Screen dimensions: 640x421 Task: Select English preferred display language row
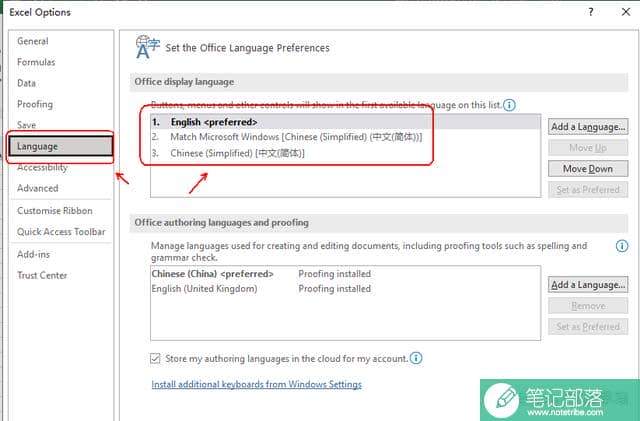pos(345,122)
